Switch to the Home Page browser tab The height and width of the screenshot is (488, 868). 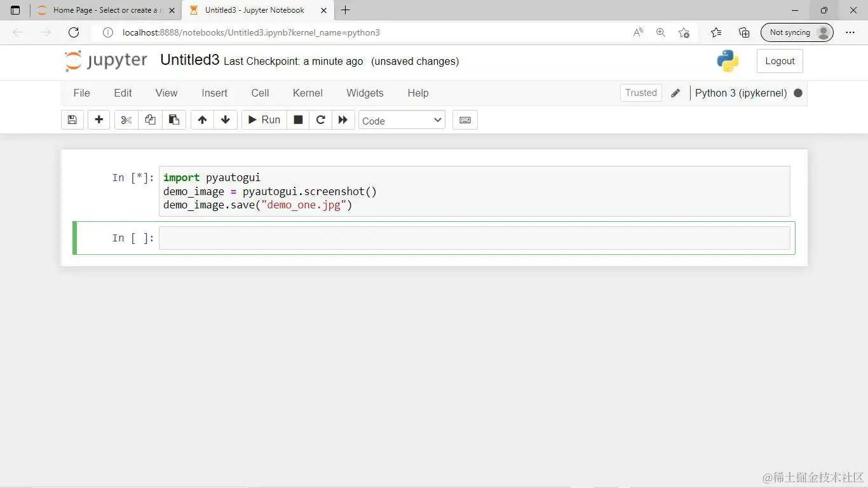102,10
